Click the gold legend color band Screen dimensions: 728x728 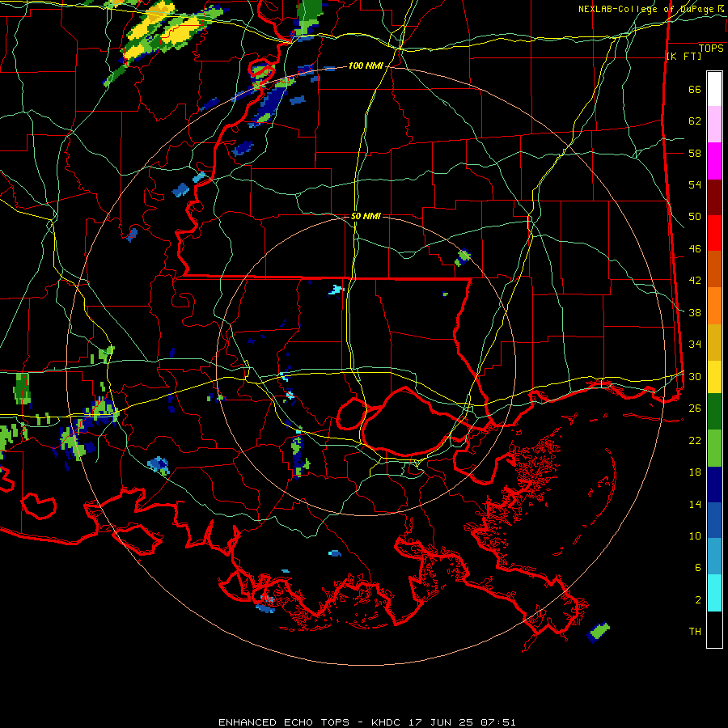[x=714, y=343]
